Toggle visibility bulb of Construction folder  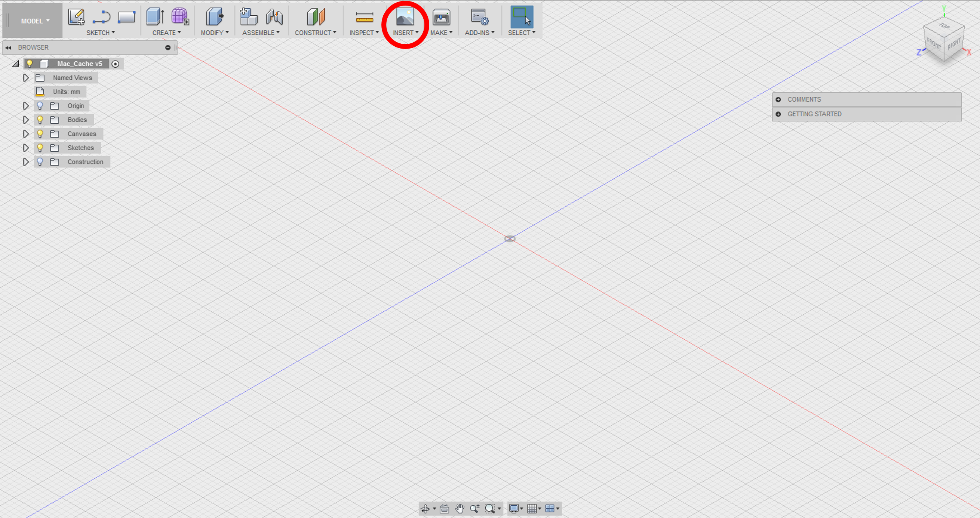click(x=40, y=162)
